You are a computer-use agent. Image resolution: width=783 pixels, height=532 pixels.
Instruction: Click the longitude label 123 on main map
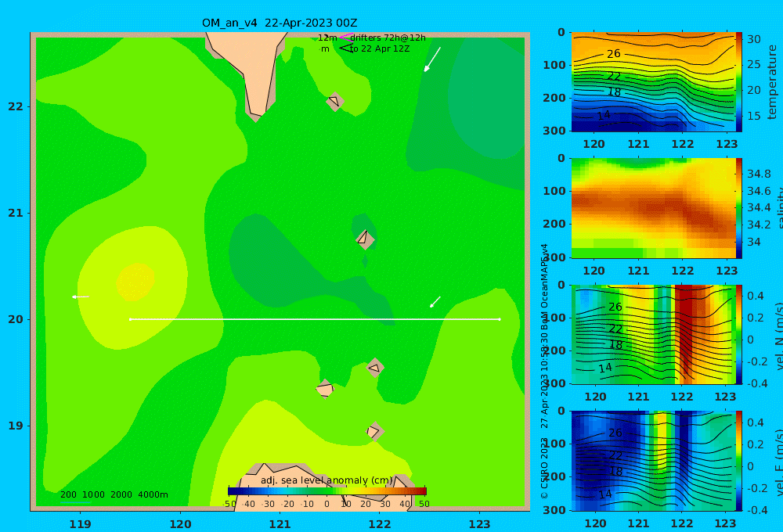click(479, 524)
